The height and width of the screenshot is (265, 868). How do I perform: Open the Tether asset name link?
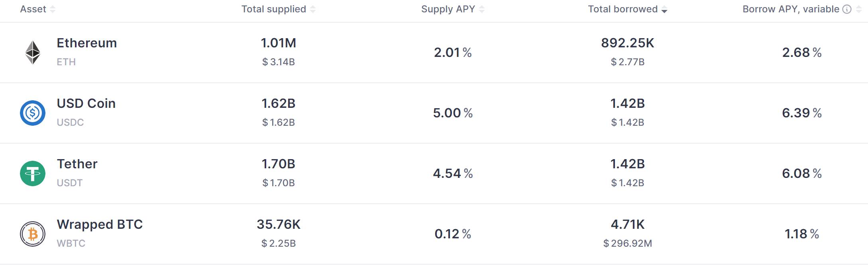coord(77,164)
